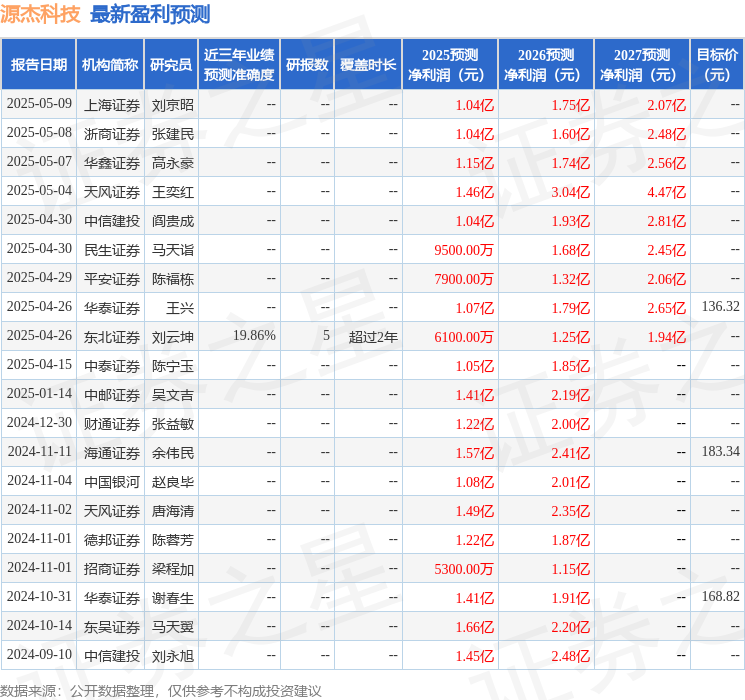
Task: Click the 4.47亿 2027 forecast value
Action: pos(666,192)
